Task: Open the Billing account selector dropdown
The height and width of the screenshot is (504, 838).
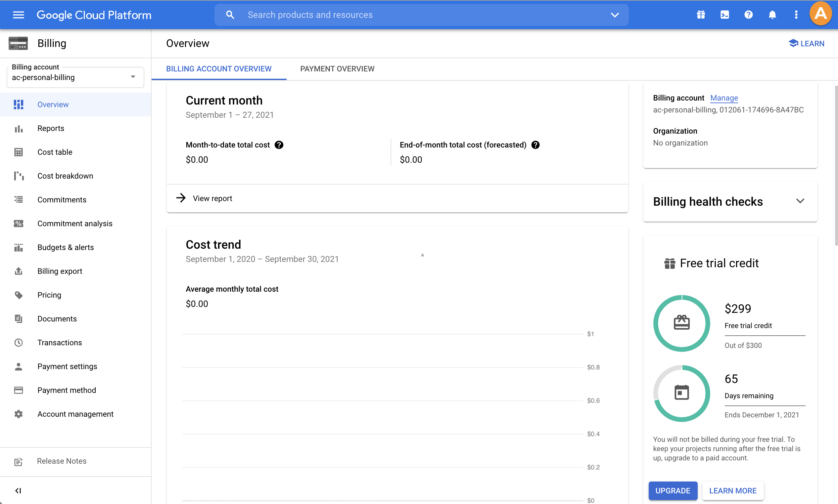Action: pos(75,77)
